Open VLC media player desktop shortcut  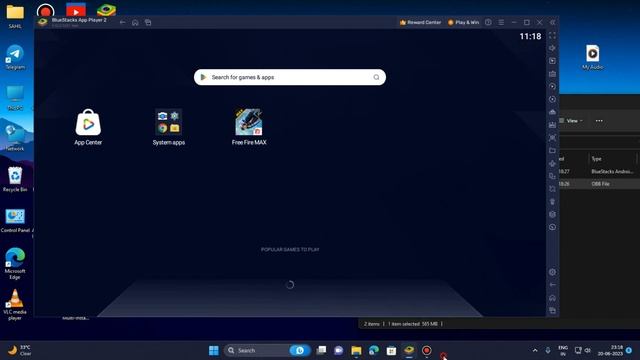click(15, 304)
